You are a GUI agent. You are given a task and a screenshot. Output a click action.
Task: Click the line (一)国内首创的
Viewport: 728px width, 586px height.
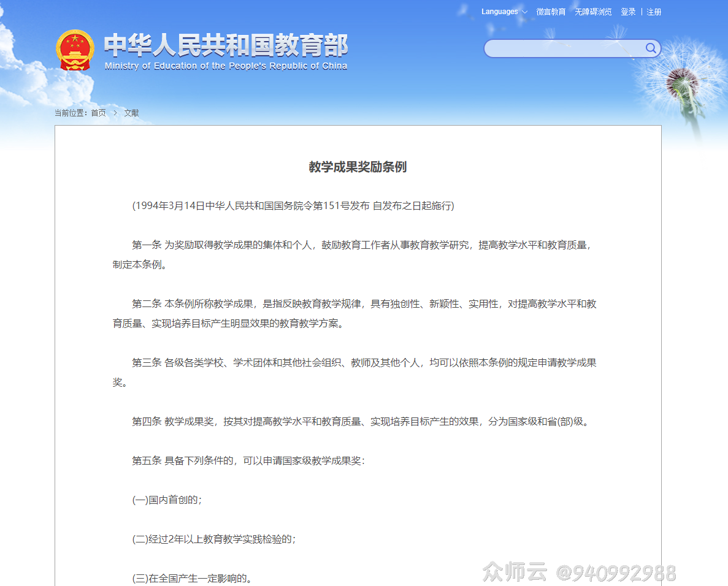167,500
